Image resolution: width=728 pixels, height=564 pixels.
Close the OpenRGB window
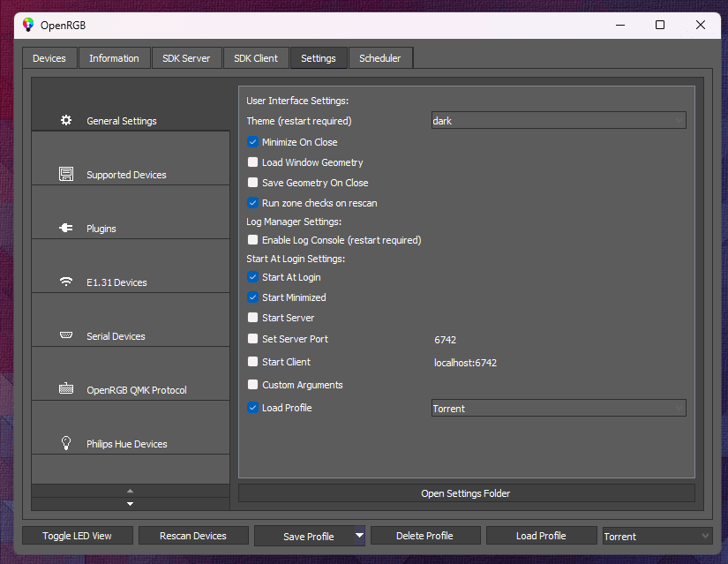pyautogui.click(x=701, y=25)
